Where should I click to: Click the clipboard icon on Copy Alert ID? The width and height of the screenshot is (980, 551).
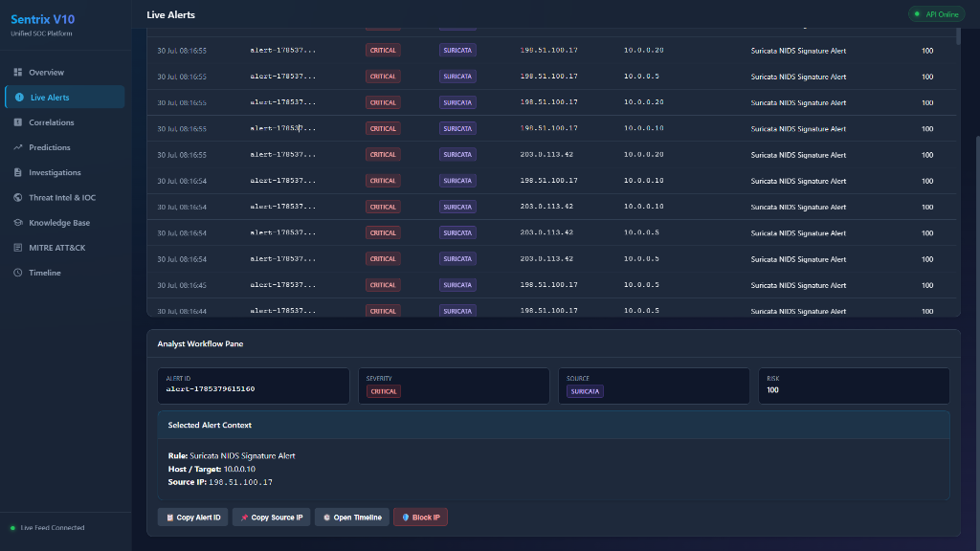pyautogui.click(x=170, y=518)
